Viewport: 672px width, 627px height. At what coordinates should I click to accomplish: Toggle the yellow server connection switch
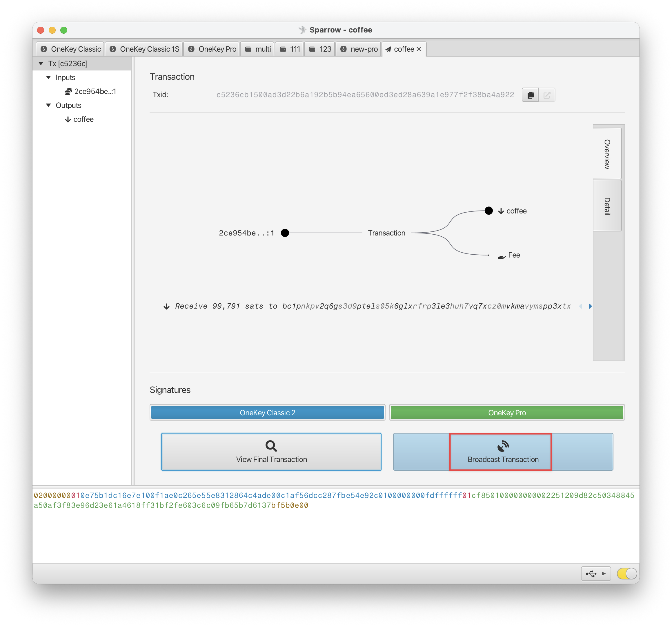point(627,574)
